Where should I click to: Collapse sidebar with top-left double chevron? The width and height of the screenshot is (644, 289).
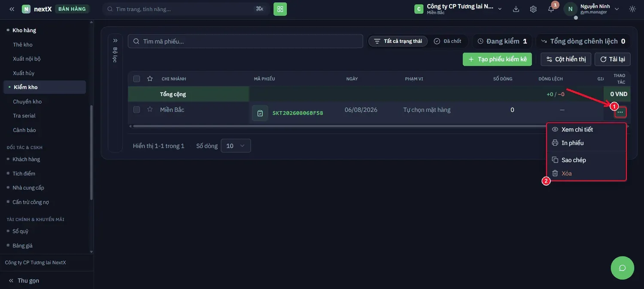(x=12, y=9)
